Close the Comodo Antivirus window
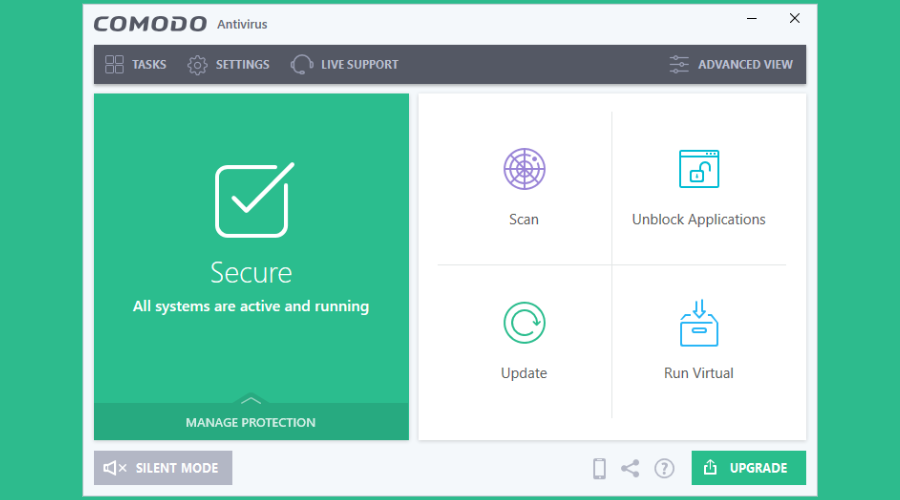The height and width of the screenshot is (500, 900). click(x=794, y=18)
